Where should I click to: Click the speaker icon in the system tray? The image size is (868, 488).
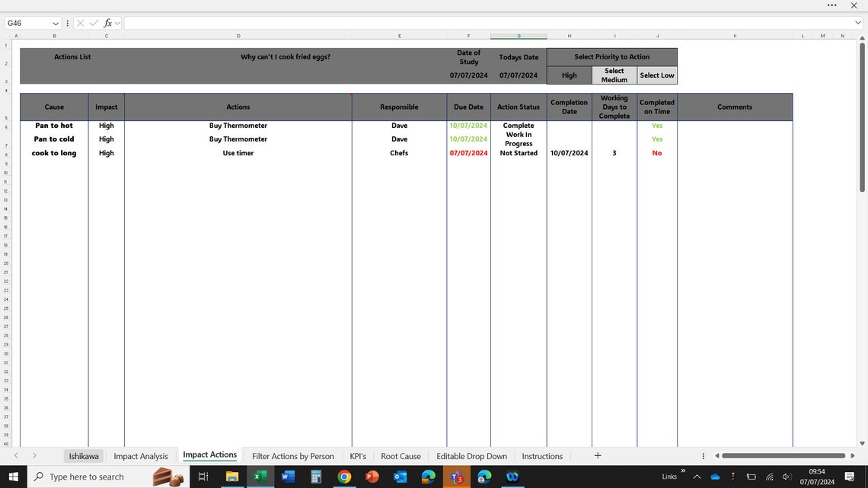pos(787,477)
